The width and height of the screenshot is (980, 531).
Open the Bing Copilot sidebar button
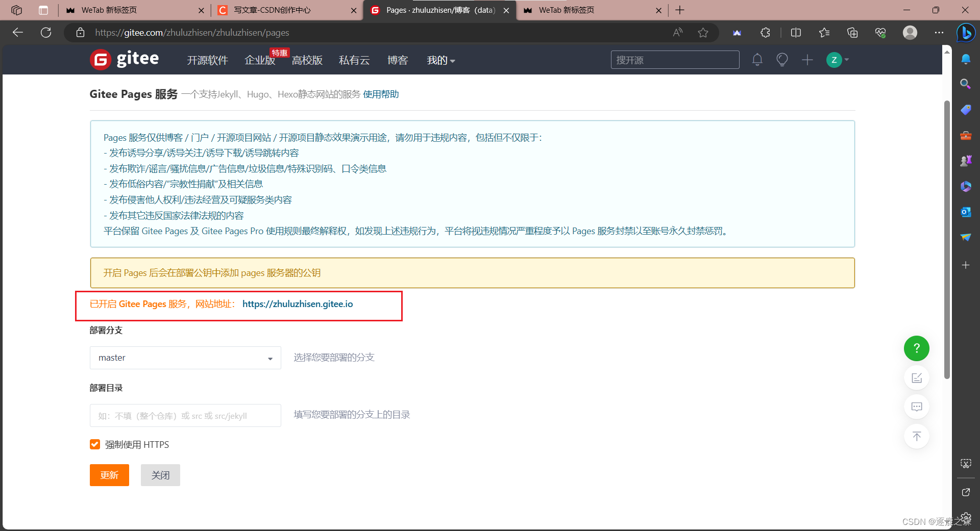pyautogui.click(x=966, y=33)
